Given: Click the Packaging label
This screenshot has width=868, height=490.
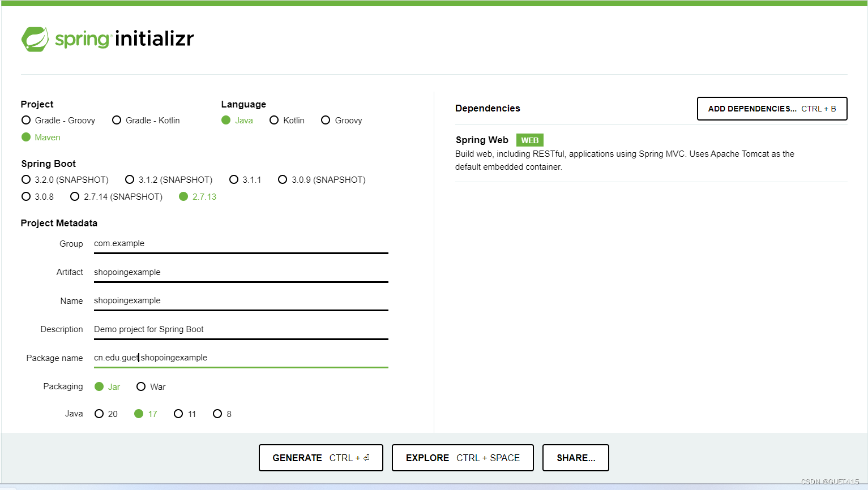Looking at the screenshot, I should click(63, 386).
